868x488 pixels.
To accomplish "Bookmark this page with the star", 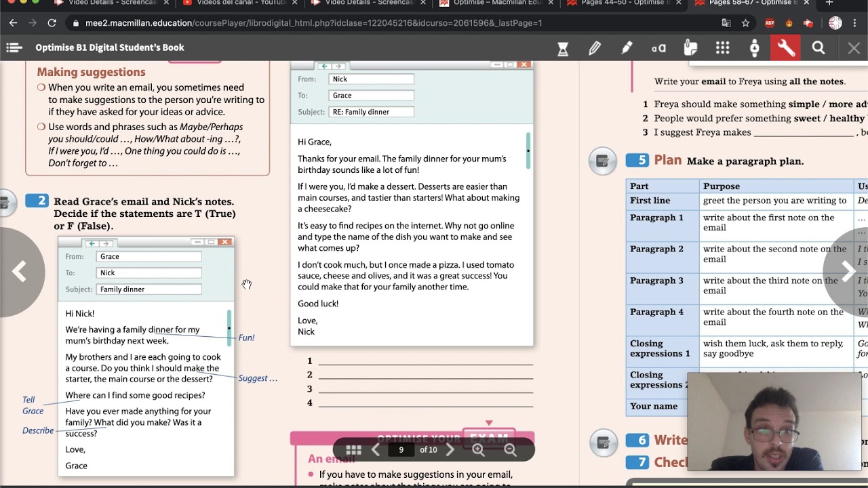I will click(x=746, y=23).
